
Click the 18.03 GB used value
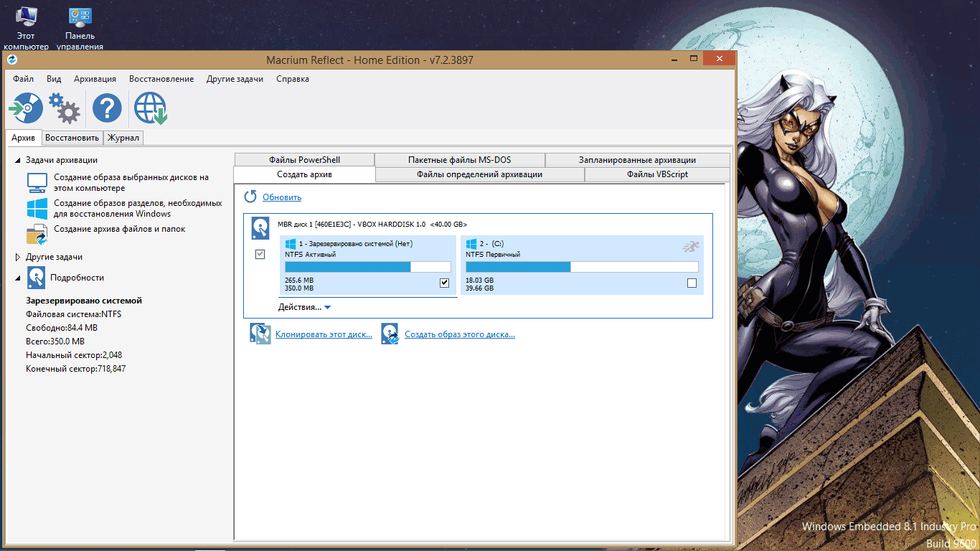coord(479,281)
